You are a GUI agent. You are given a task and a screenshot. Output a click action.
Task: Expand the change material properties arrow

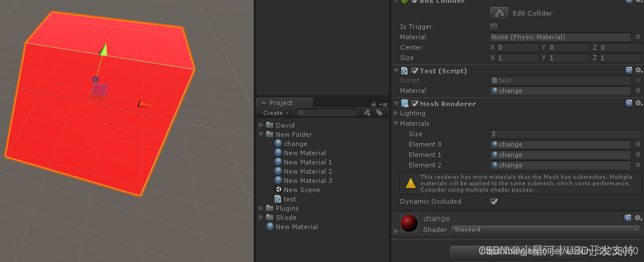[396, 231]
